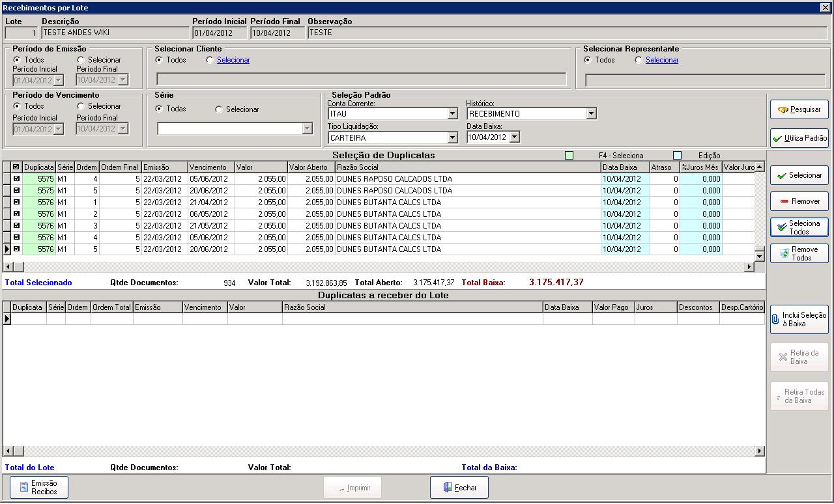This screenshot has width=834, height=504.
Task: Click Valor Total value 3.192.863,85
Action: point(326,283)
